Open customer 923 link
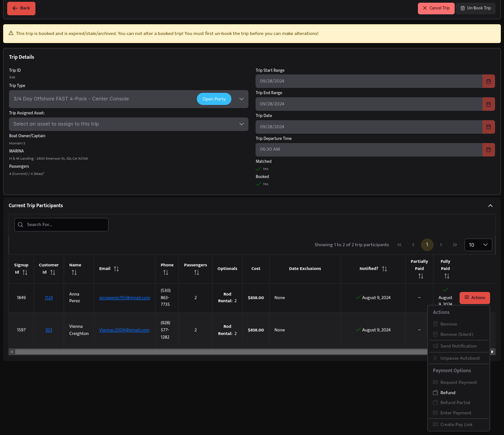Screen dimensions: 504x435 coord(49,330)
